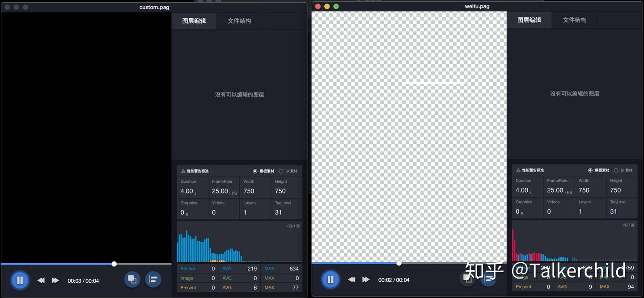
Task: Pause playback in the weitu.pag window
Action: (330, 279)
